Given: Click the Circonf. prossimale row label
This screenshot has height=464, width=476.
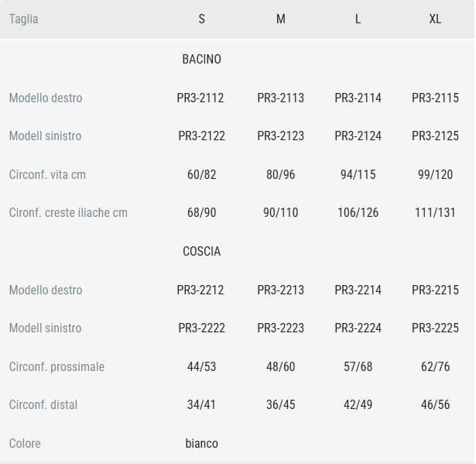Looking at the screenshot, I should coord(57,366).
